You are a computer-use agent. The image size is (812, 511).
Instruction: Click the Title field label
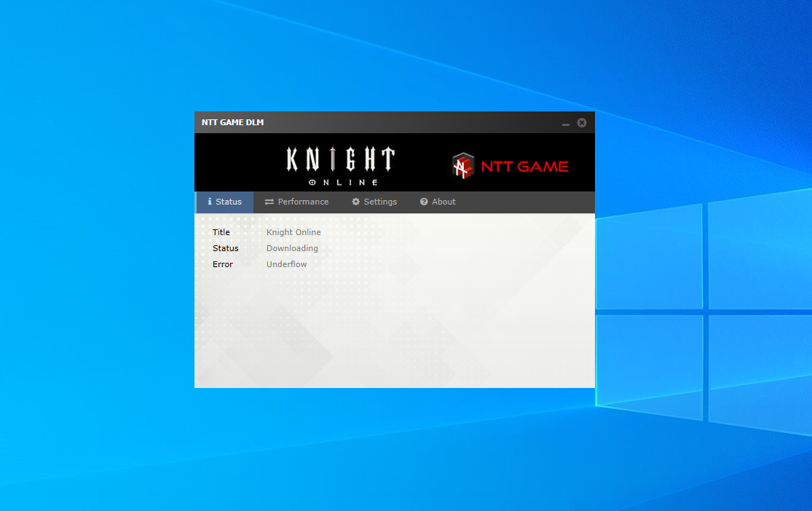coord(221,232)
